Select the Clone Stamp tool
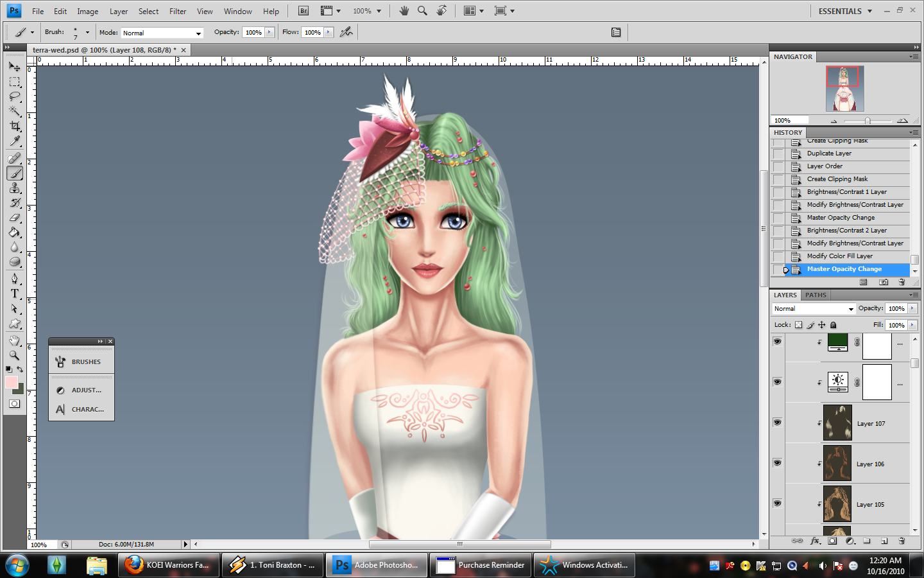Image resolution: width=924 pixels, height=578 pixels. (x=14, y=188)
